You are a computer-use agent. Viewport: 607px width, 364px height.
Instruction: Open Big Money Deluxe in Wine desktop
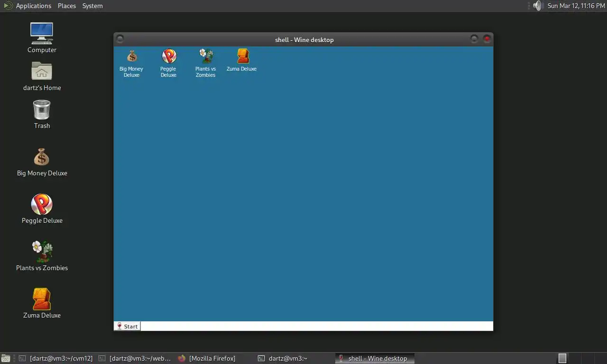coord(131,63)
